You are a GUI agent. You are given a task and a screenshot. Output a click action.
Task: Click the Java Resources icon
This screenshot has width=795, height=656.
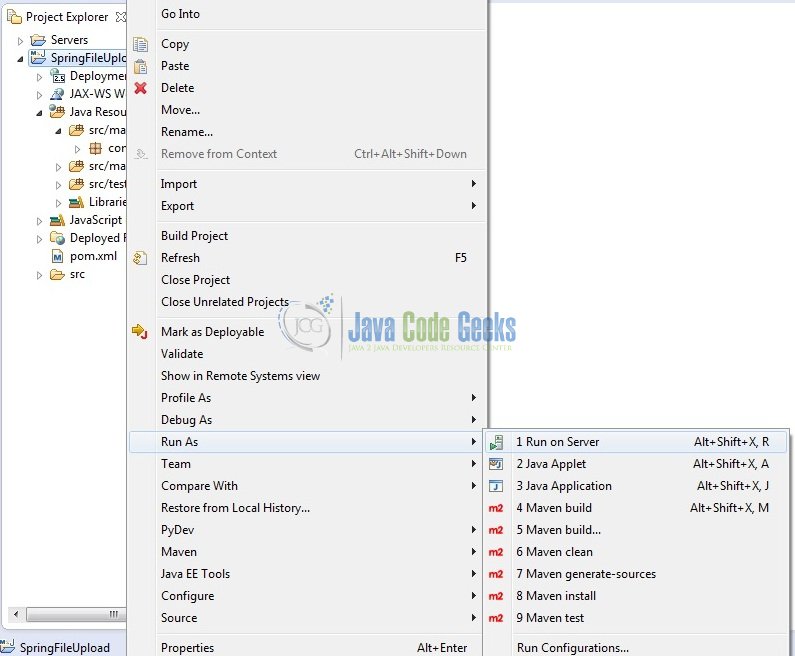pos(57,112)
